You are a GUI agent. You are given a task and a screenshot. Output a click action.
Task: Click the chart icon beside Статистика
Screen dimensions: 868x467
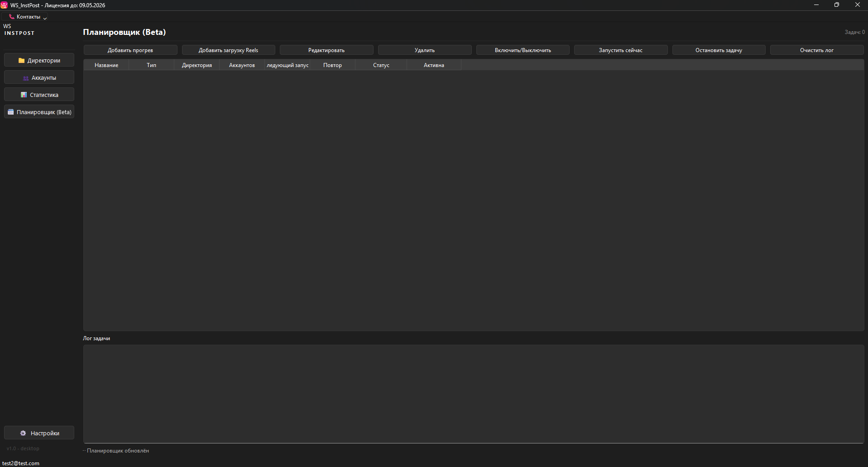coord(24,95)
